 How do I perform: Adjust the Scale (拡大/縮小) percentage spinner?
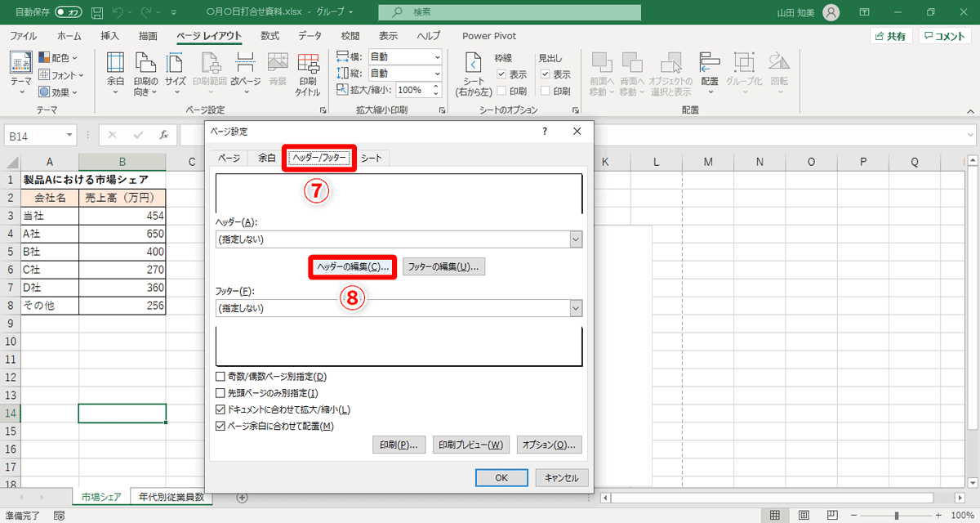point(436,90)
